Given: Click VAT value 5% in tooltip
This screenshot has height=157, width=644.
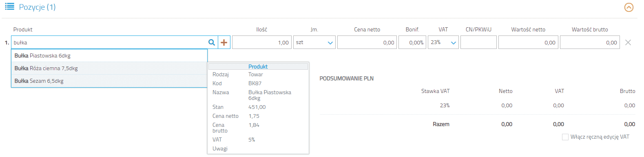Looking at the screenshot, I should click(x=252, y=139).
